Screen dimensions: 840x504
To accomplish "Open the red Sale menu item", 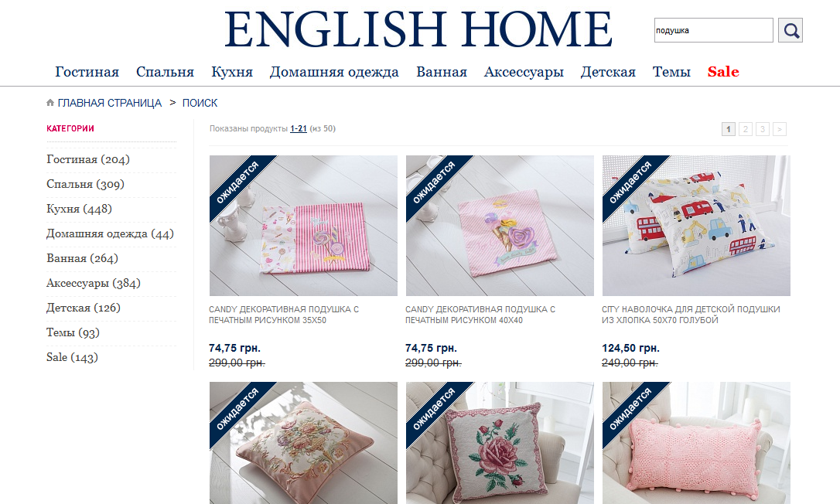I will coord(723,72).
